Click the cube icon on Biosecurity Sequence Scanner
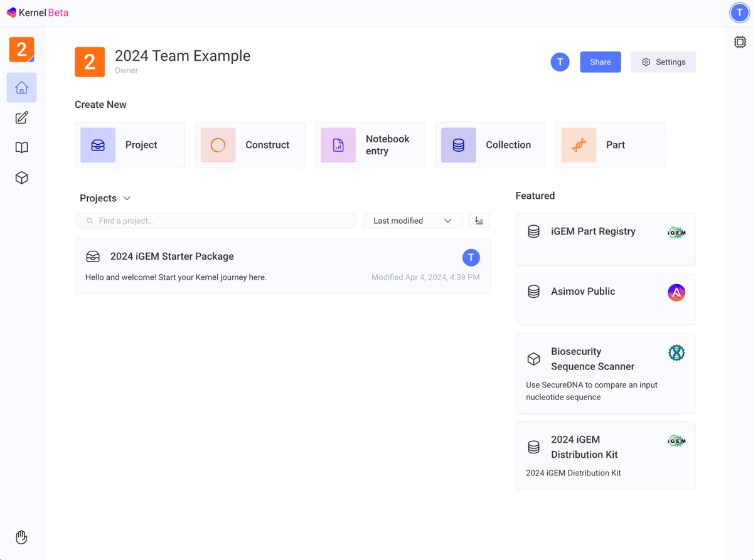The width and height of the screenshot is (753, 560). [x=533, y=359]
